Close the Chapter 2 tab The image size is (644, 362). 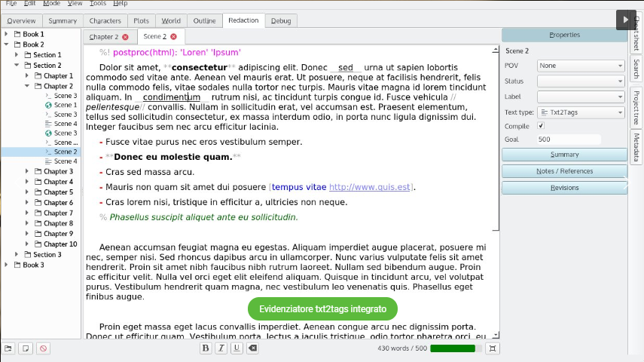coord(125,37)
